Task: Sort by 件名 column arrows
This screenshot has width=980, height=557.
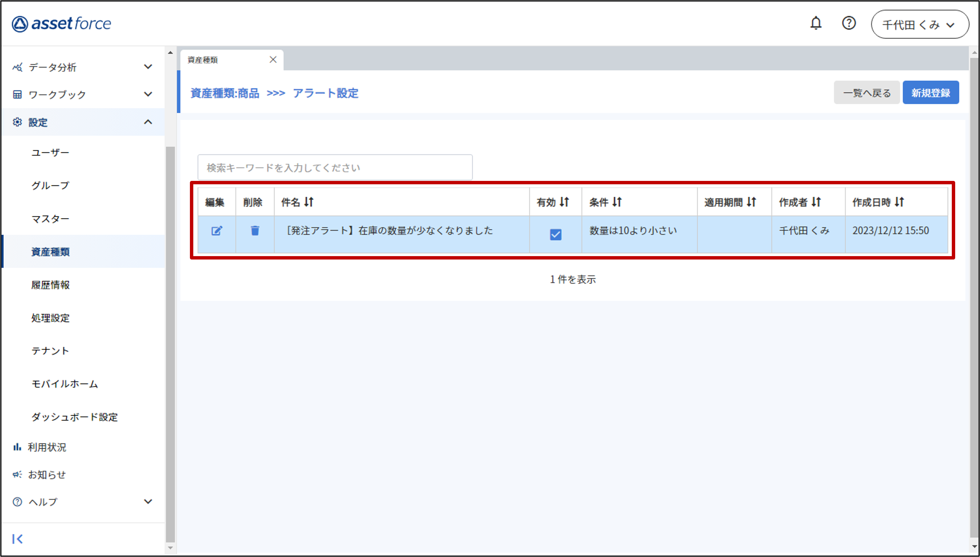Action: coord(309,202)
